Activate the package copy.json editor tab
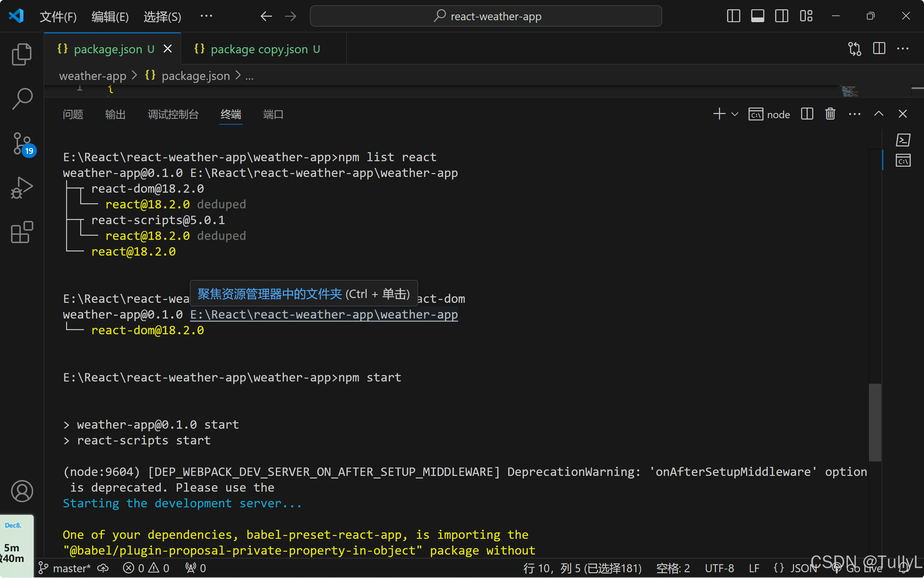This screenshot has height=578, width=924. 263,49
